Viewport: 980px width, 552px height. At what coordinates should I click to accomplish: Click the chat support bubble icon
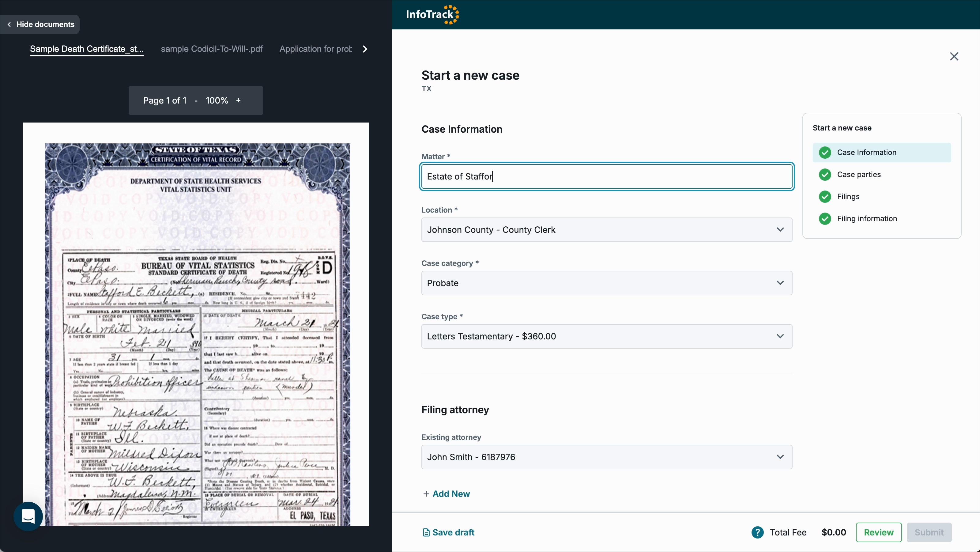(28, 516)
